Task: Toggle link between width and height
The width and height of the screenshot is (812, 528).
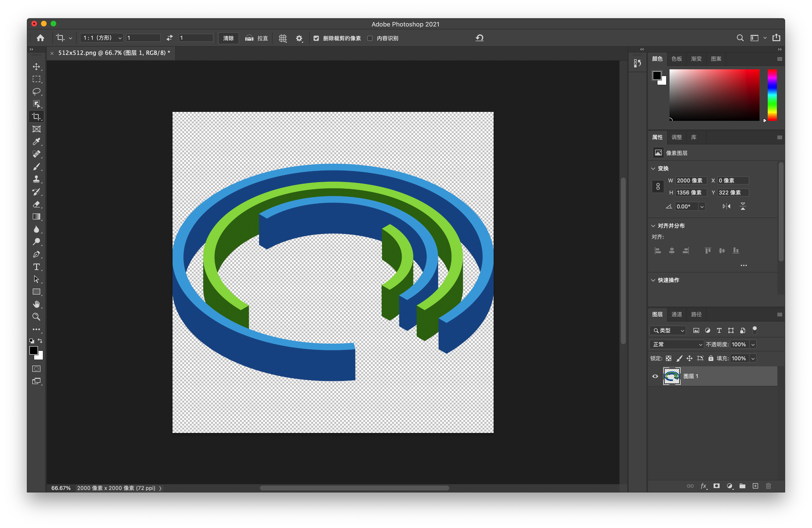Action: 658,187
